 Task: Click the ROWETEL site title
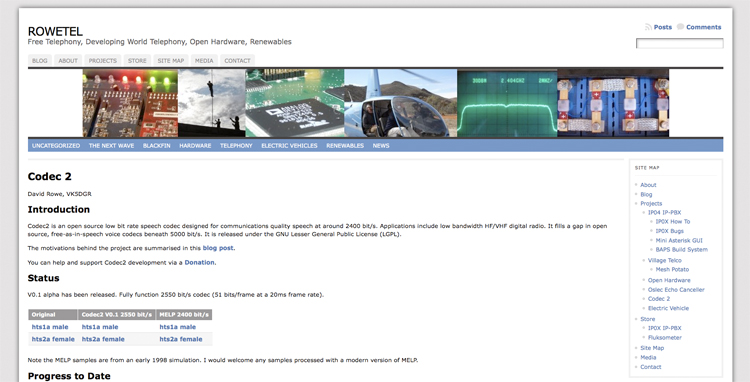click(55, 32)
